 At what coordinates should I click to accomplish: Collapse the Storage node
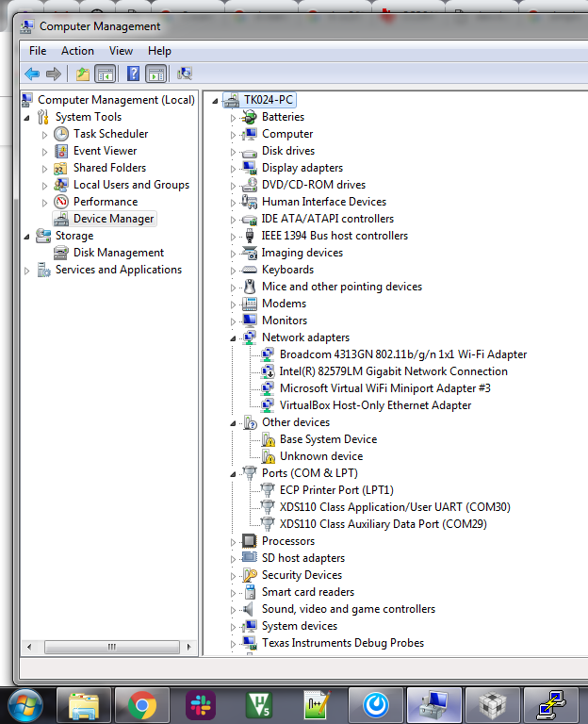26,237
